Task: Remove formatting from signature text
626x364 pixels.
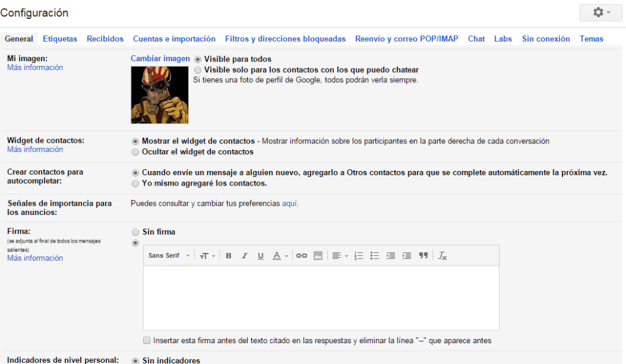Action: (443, 256)
